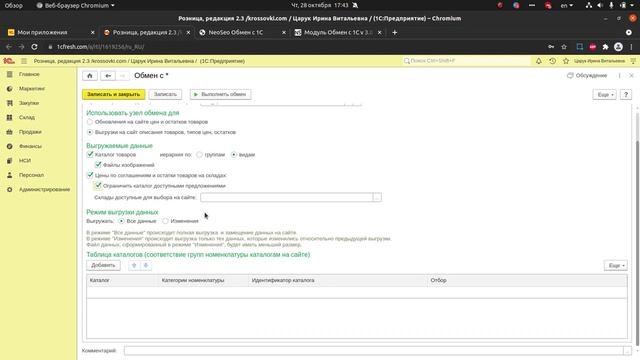Select Все данные export mode
Viewport: 640px width, 360px height.
(122, 221)
